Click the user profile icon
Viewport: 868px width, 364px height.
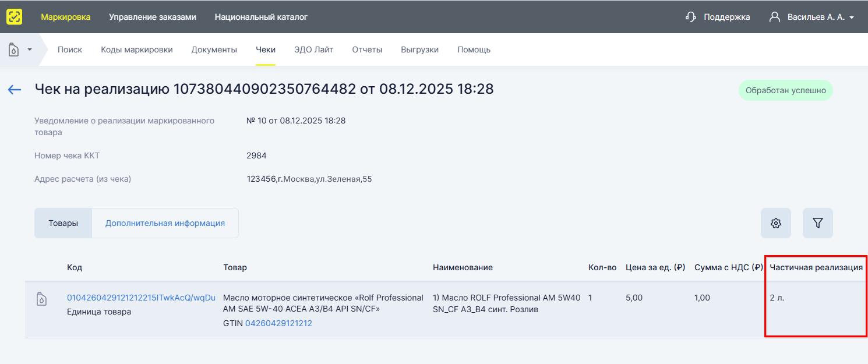pyautogui.click(x=774, y=17)
